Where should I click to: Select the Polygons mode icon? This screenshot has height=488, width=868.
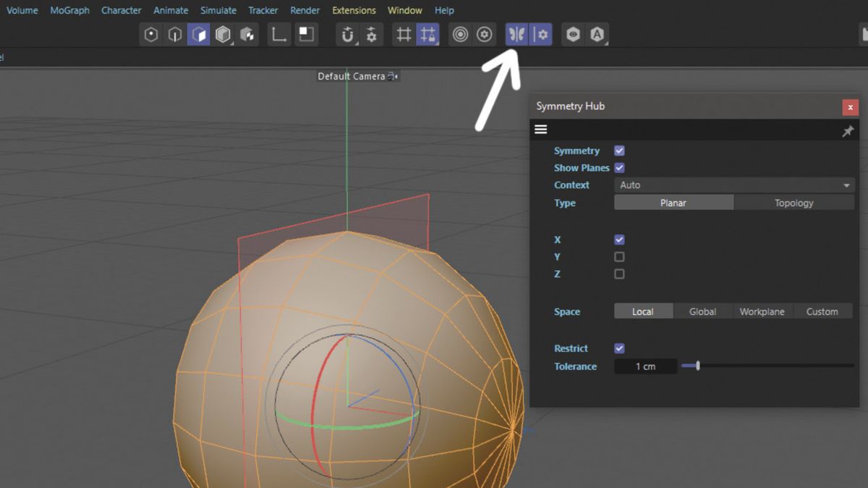coord(199,34)
